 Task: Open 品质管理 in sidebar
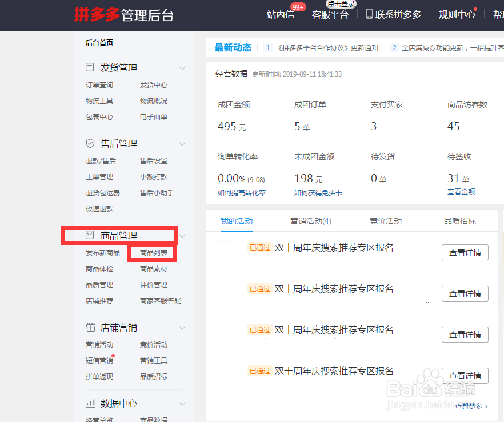(x=99, y=285)
